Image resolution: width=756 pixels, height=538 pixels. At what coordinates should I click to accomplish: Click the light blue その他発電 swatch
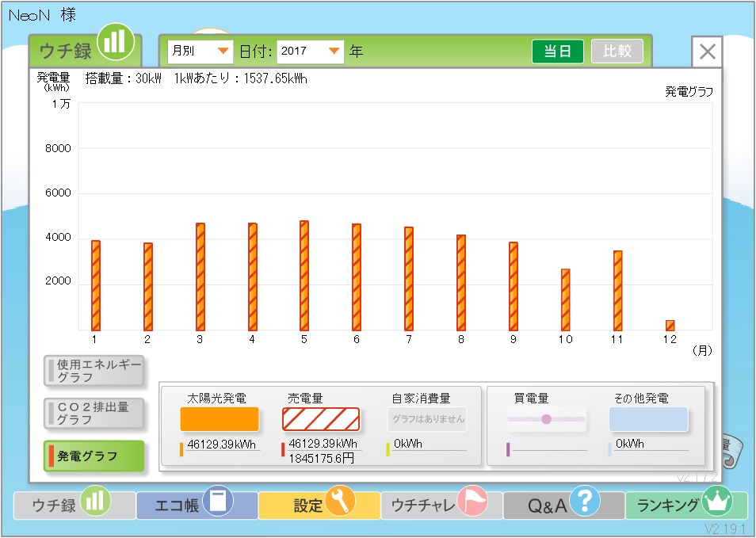tap(648, 419)
